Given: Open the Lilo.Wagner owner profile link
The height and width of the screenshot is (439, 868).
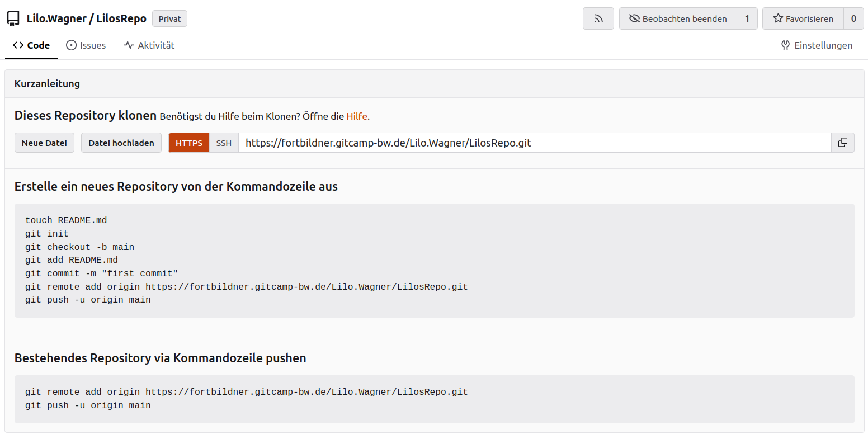Looking at the screenshot, I should 56,18.
